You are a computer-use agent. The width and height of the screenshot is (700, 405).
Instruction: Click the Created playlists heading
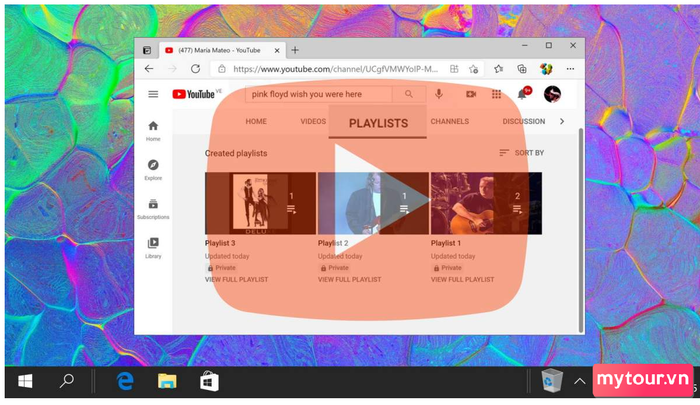[236, 153]
